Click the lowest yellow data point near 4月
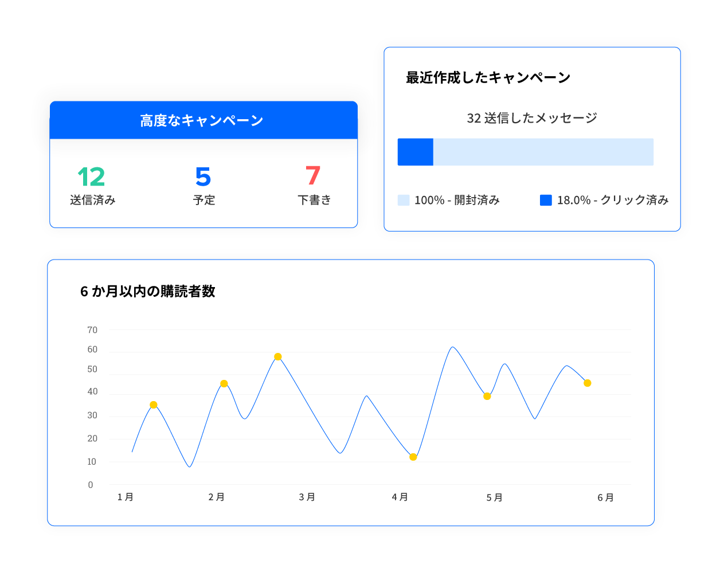728x573 pixels. [413, 457]
